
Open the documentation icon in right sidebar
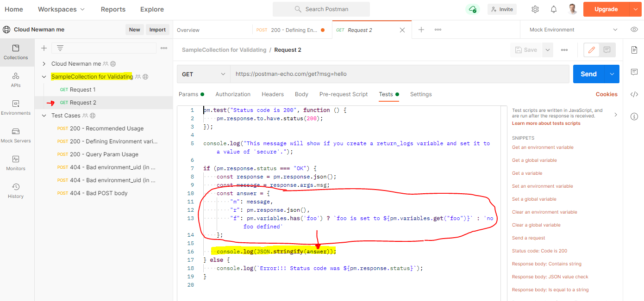click(634, 50)
